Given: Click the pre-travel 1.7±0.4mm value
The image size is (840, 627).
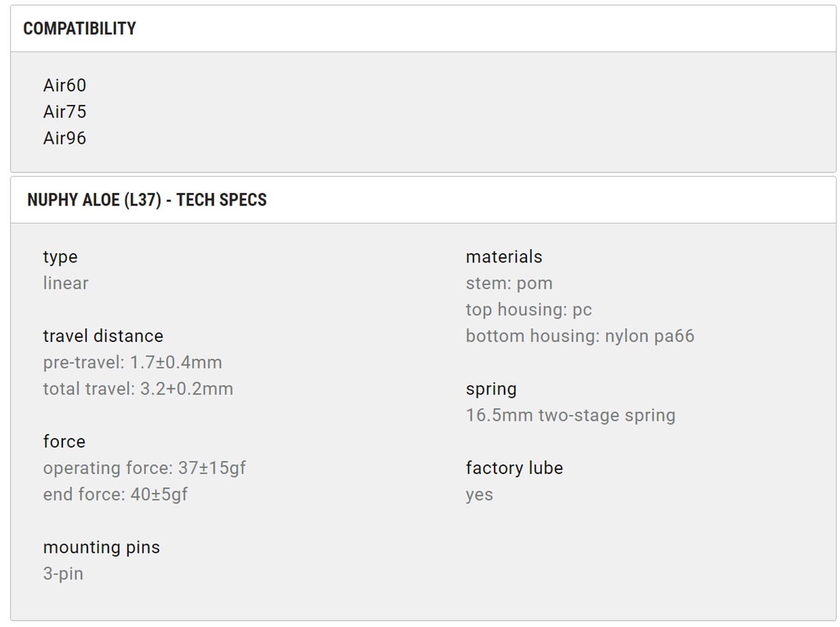Looking at the screenshot, I should [x=133, y=363].
